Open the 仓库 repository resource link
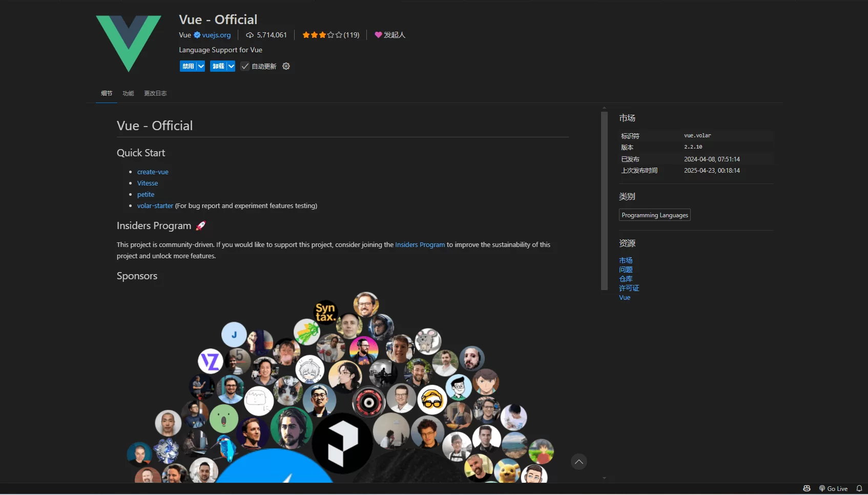This screenshot has width=868, height=495. tap(626, 279)
